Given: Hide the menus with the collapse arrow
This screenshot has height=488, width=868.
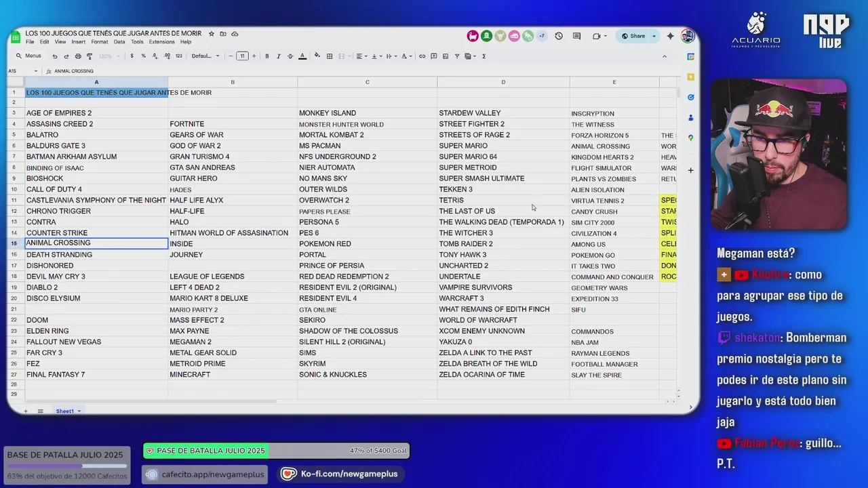Looking at the screenshot, I should click(x=665, y=56).
